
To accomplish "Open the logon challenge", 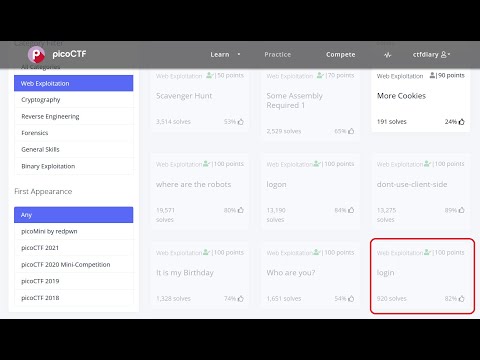I will 310,191.
